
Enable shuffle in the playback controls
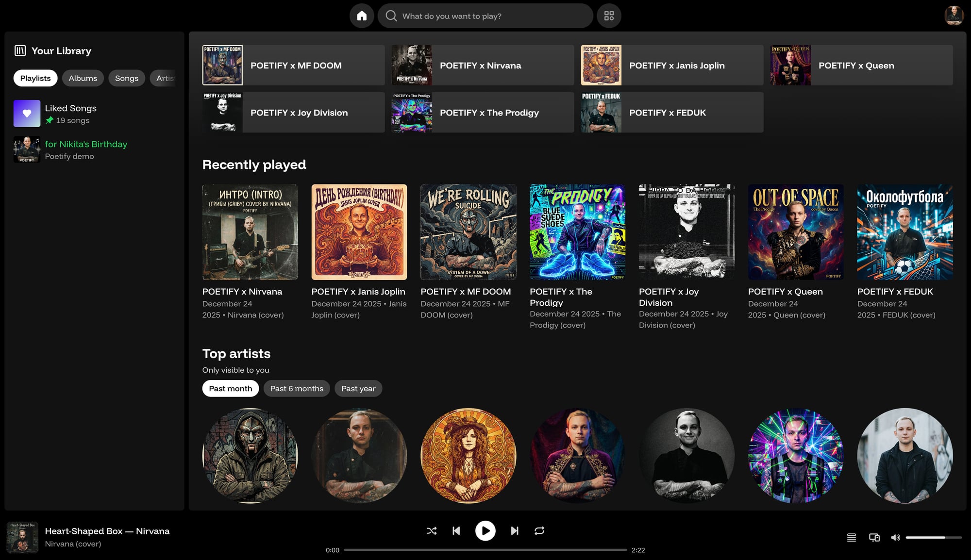[x=432, y=531]
